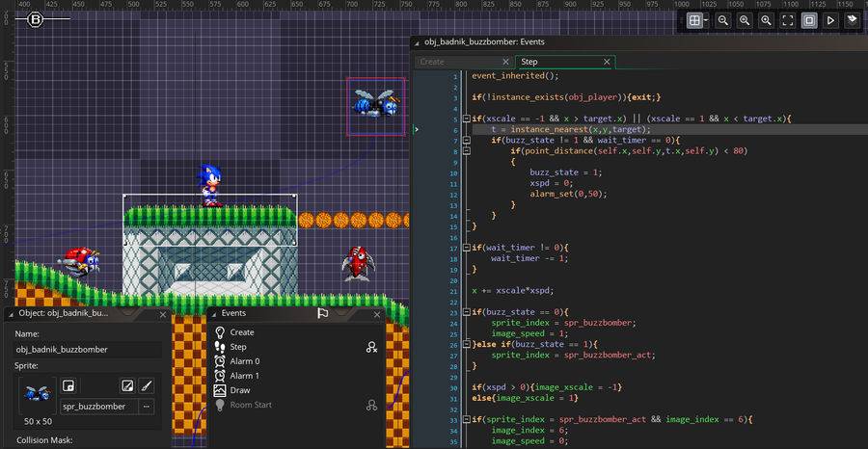Toggle the highlighted square view button
868x449 pixels.
[809, 21]
